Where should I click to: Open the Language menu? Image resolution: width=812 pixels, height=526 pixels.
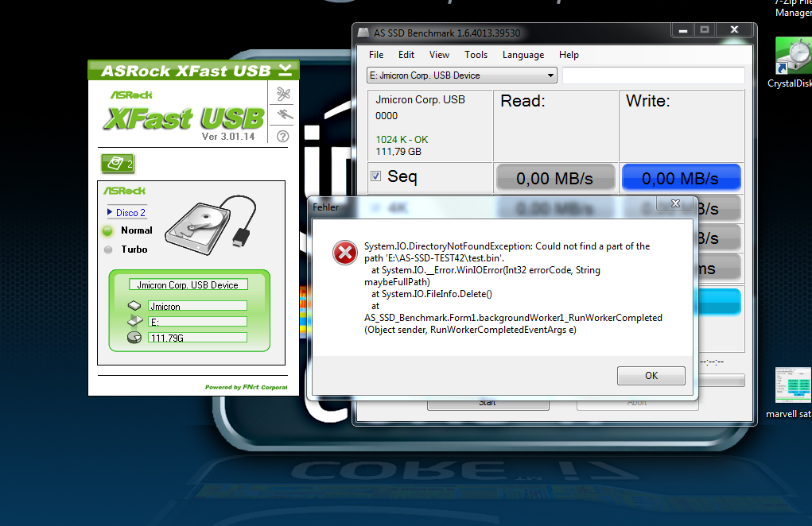point(523,55)
